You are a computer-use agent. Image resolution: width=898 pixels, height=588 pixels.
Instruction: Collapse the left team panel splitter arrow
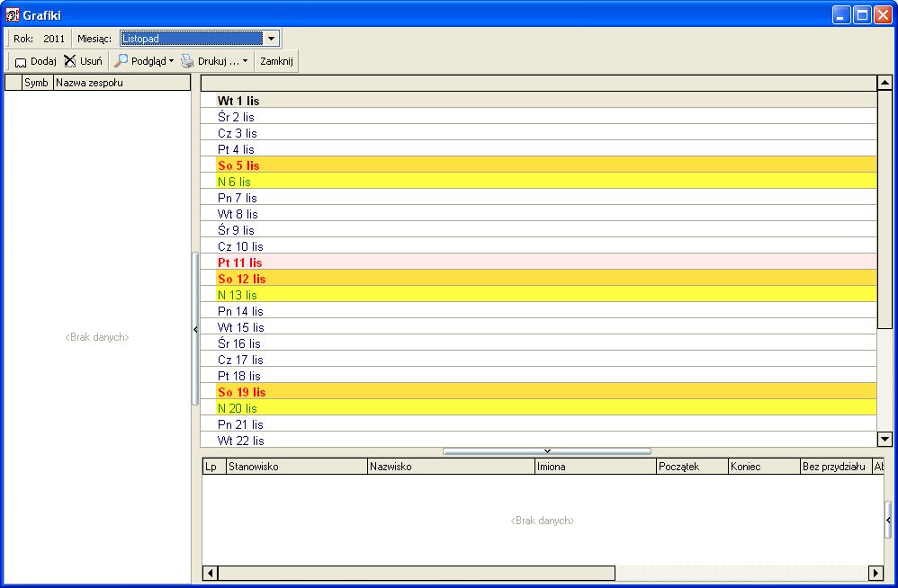click(x=195, y=329)
